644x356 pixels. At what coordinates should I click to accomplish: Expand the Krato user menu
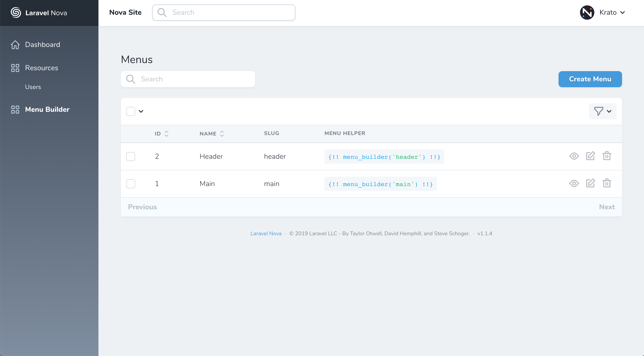coord(612,13)
